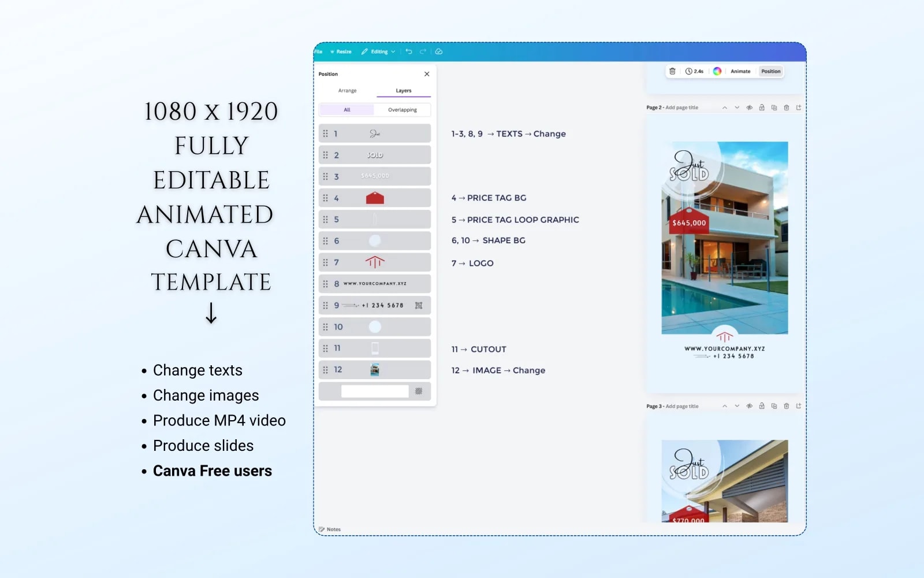Duplicate Page 2 with copy icon

(x=774, y=108)
